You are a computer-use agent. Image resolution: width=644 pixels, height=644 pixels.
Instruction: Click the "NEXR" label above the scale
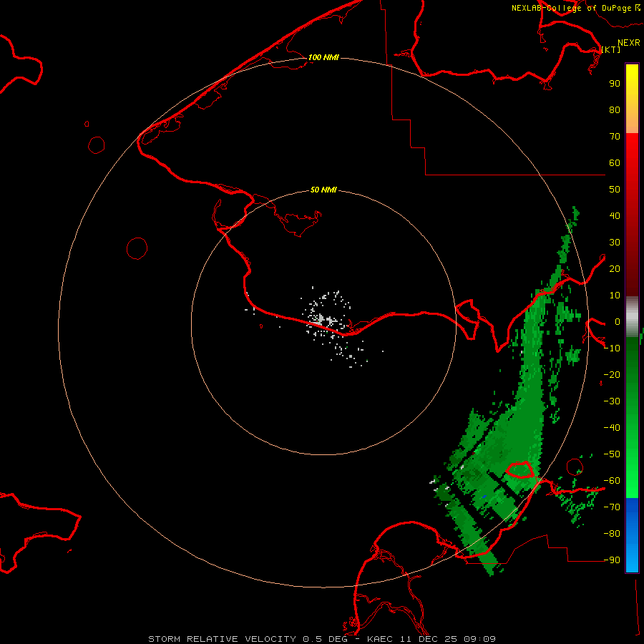629,43
